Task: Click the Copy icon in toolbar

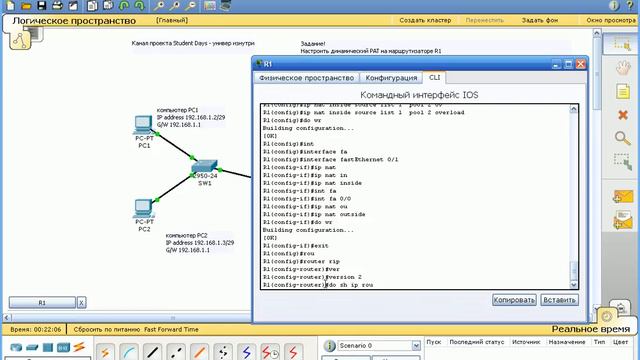Action: 93,5
